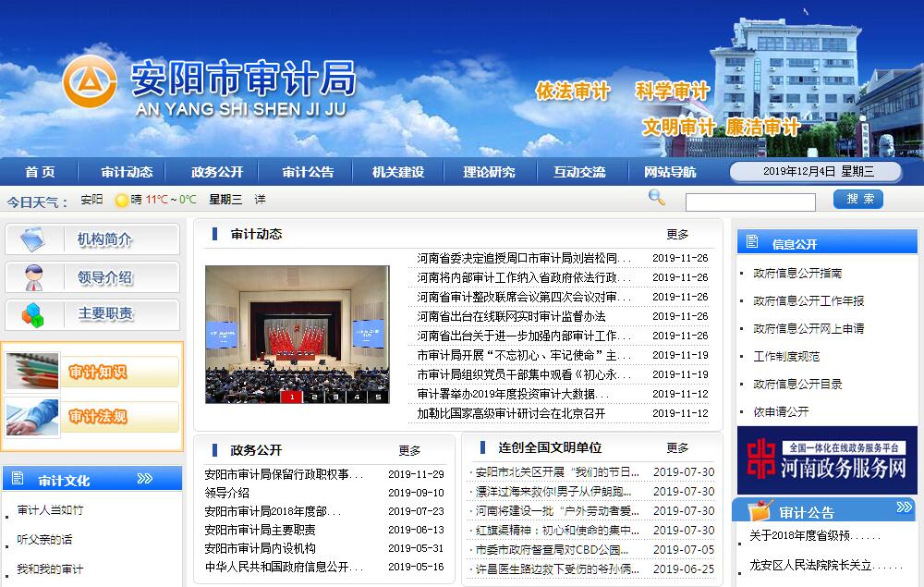The height and width of the screenshot is (587, 924).
Task: Select slideshow indicator 2
Action: (x=314, y=397)
